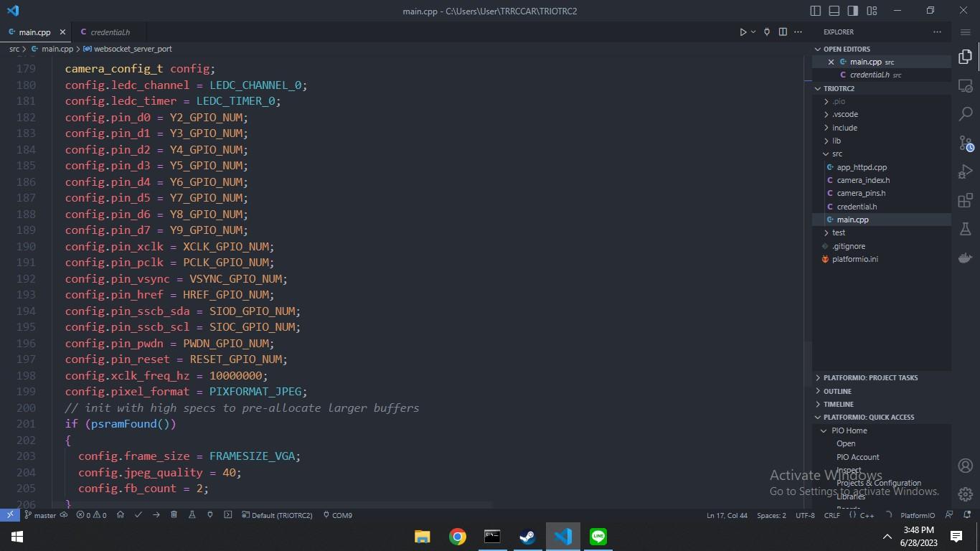
Task: Click the PlatformIO Home icon in status bar
Action: (x=121, y=515)
